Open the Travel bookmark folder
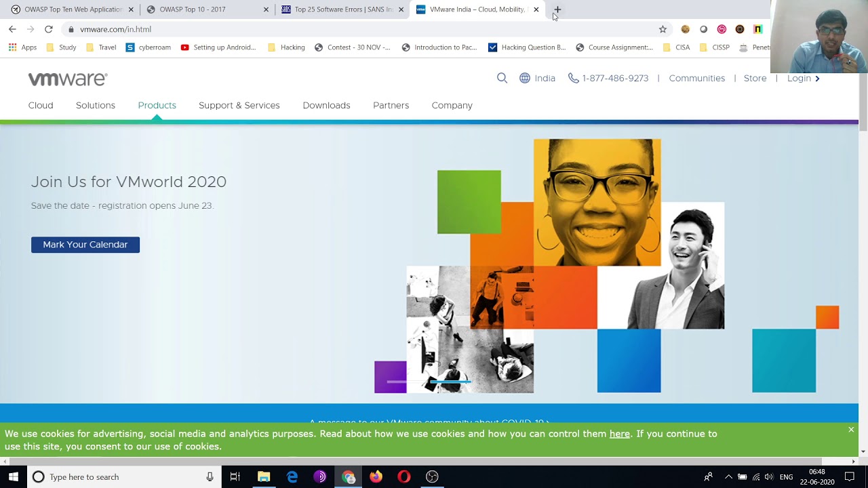 [100, 47]
